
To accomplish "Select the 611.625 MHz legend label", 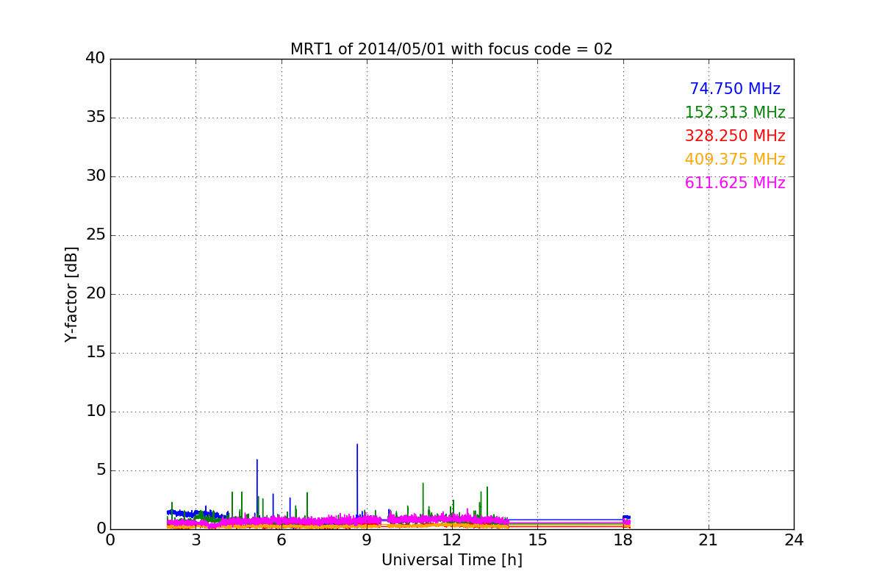I will tap(735, 183).
